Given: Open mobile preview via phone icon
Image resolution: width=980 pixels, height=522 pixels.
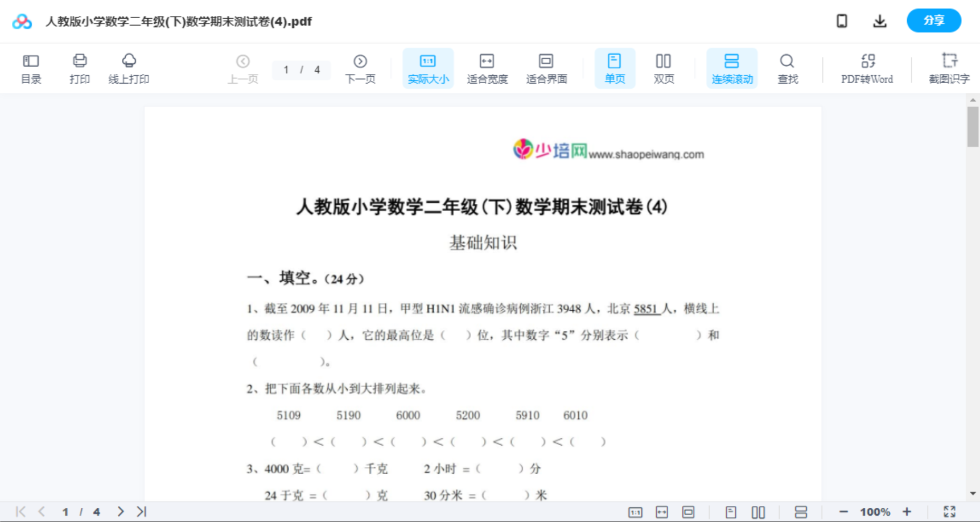Looking at the screenshot, I should point(842,20).
